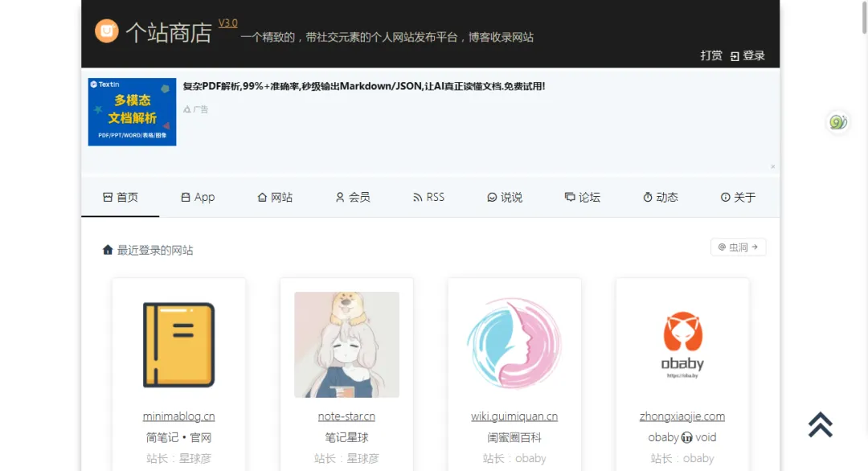Open the note-star.cn link
868x471 pixels.
pyautogui.click(x=346, y=416)
